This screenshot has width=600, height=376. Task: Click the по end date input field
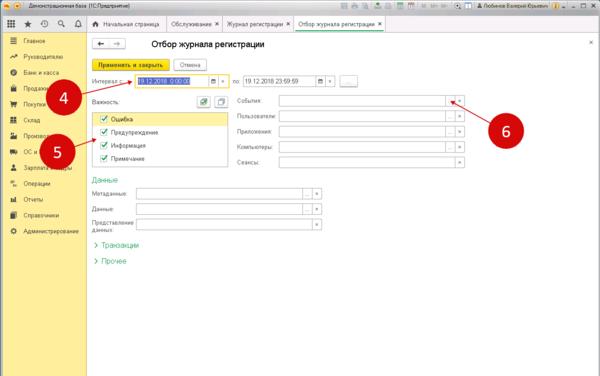(x=280, y=81)
